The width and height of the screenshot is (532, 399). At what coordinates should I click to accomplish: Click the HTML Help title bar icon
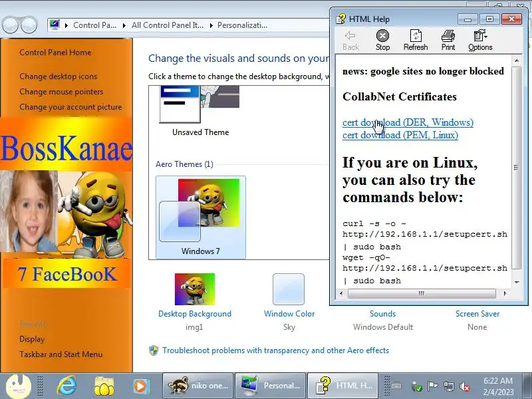[x=340, y=19]
